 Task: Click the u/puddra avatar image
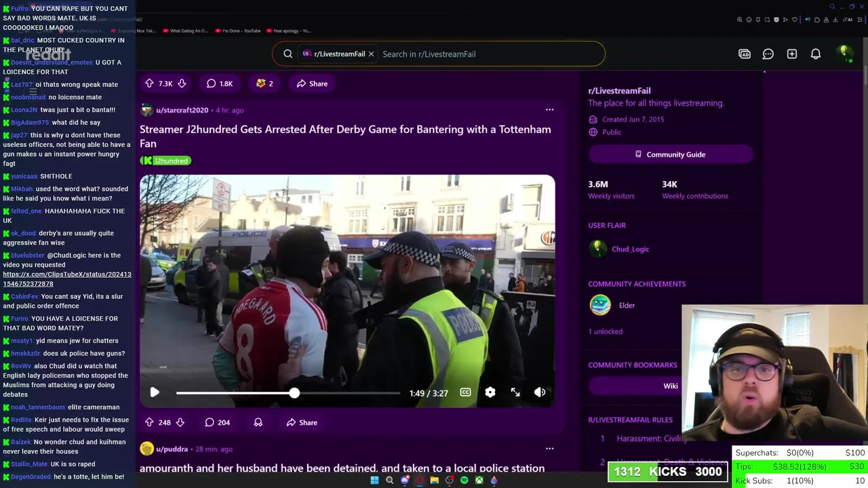coord(146,449)
